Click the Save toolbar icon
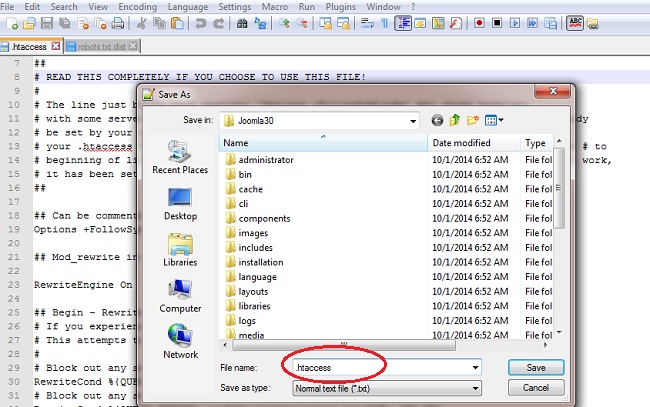 (x=47, y=23)
